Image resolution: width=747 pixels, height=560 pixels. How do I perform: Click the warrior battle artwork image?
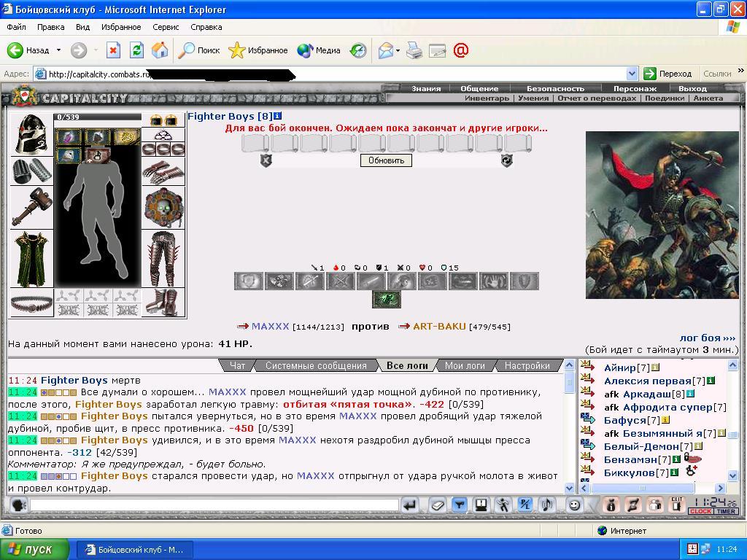[x=662, y=215]
